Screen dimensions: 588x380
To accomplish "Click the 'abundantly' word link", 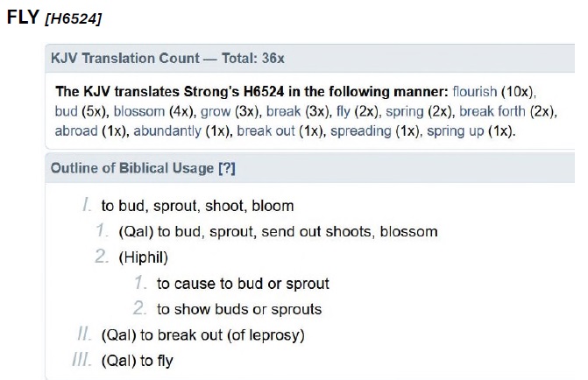I will (x=167, y=130).
